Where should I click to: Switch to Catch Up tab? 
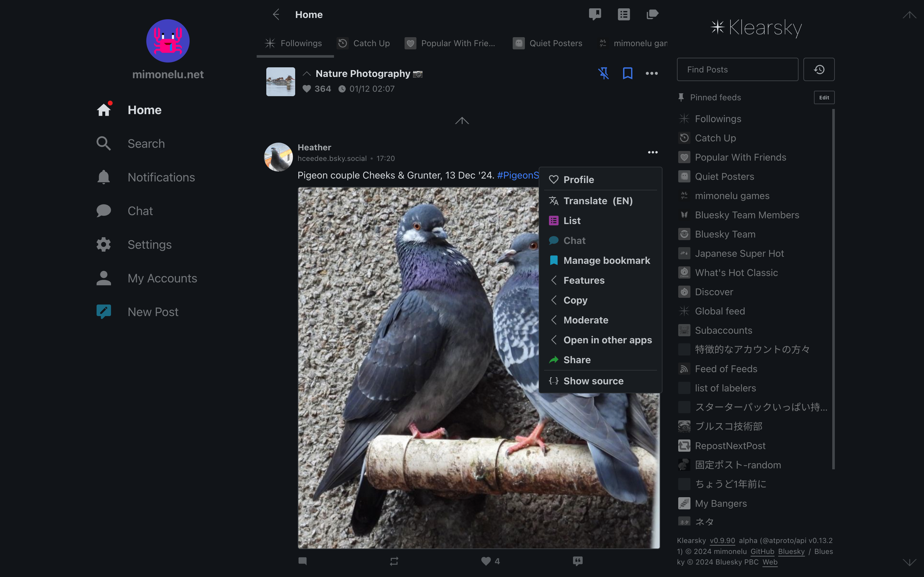coord(364,44)
